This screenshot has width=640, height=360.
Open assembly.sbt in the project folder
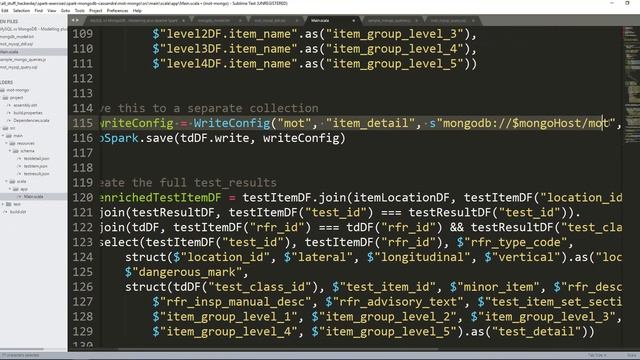click(25, 105)
